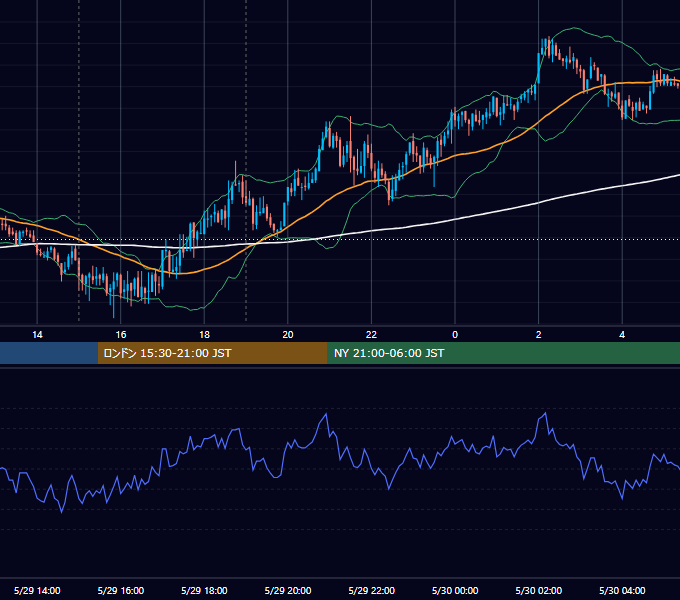
Task: Click the '0' hour label on price chart axis
Action: 455,335
